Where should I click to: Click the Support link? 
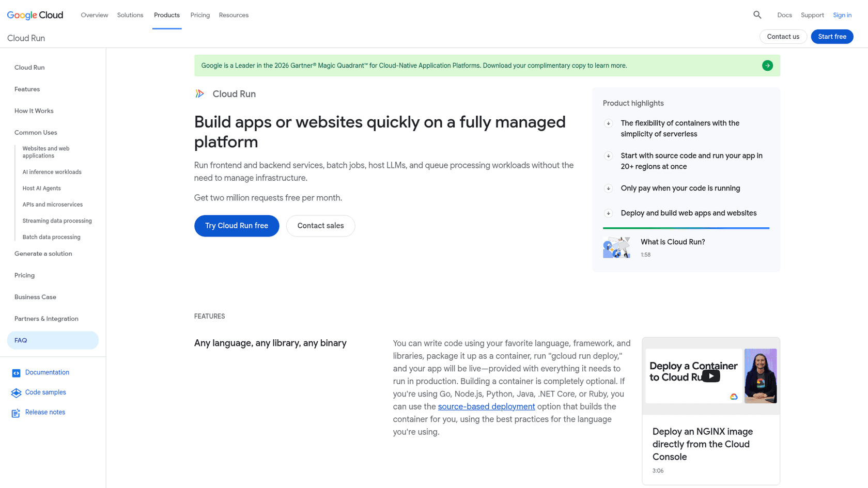pos(812,15)
